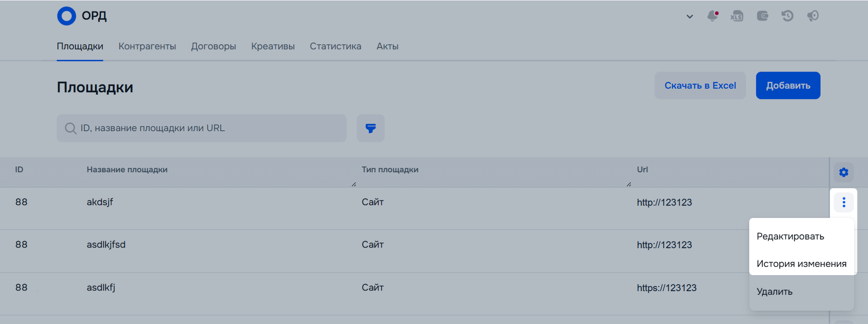Image resolution: width=868 pixels, height=324 pixels.
Task: Click the Добавить button
Action: pos(788,85)
